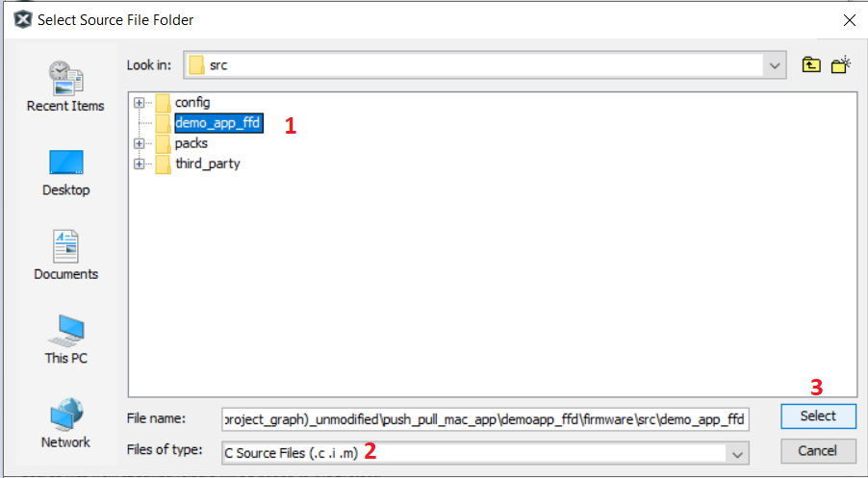Click the Select button
Image resolution: width=868 pixels, height=478 pixels.
(818, 416)
